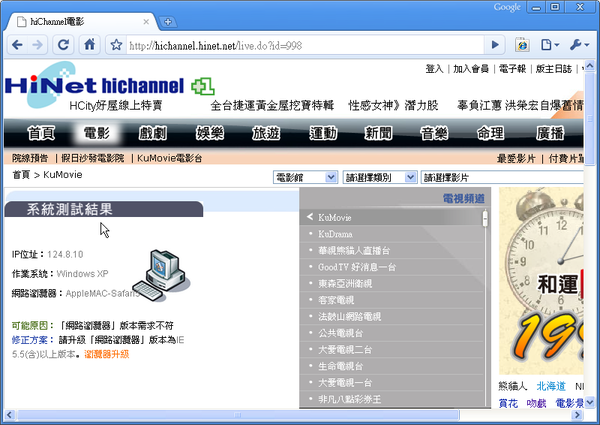Open the 戲劇 navigation item
This screenshot has width=600, height=425.
(x=153, y=133)
